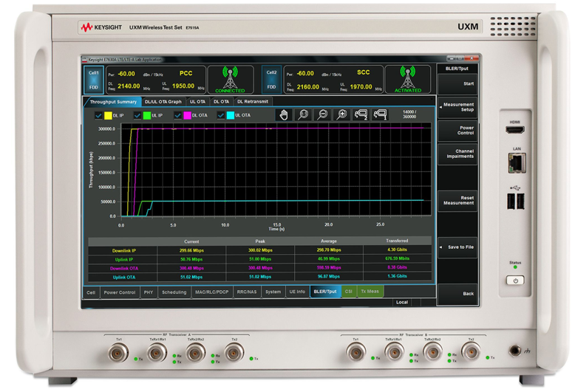Toggle the DL IP trace checkbox
The width and height of the screenshot is (575, 392).
[98, 115]
